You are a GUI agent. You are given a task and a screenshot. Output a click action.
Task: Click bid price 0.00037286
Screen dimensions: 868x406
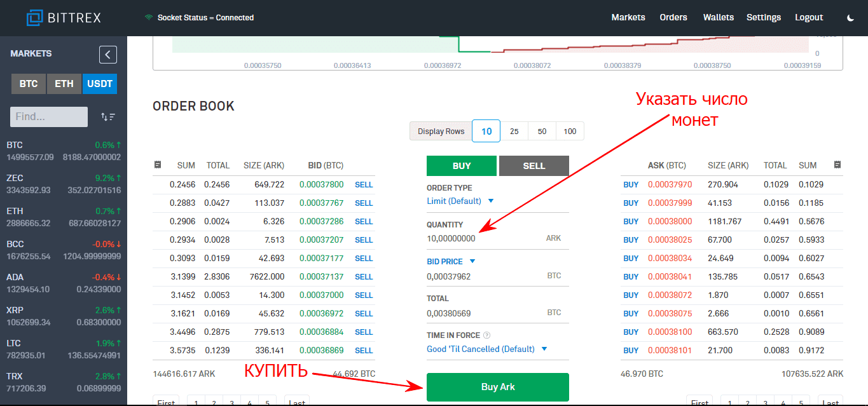pyautogui.click(x=321, y=222)
